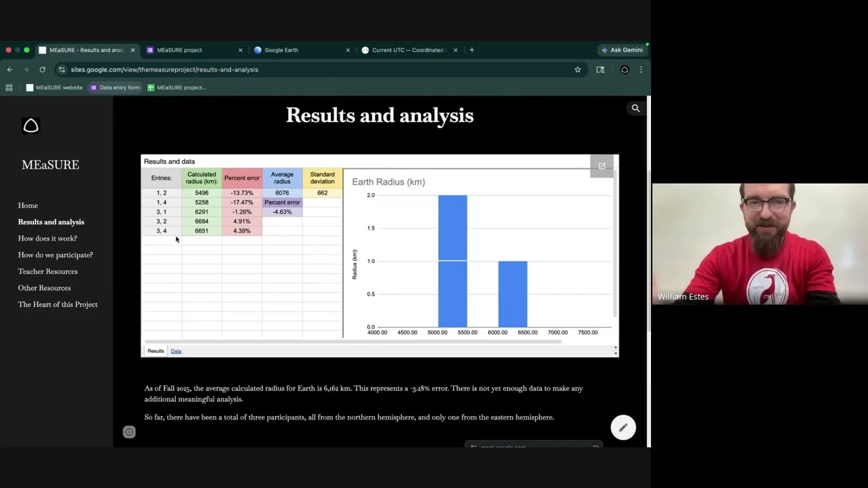Go back with the browser back arrow
The image size is (868, 488).
pos(9,69)
